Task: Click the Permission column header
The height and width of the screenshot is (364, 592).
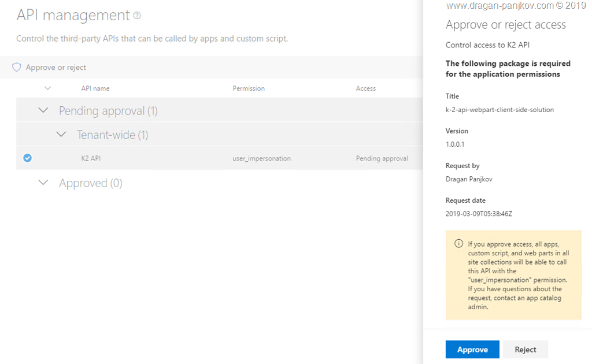Action: point(249,88)
